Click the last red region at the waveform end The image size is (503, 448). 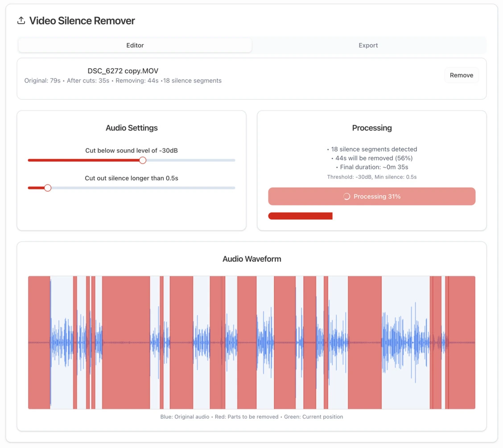click(462, 342)
